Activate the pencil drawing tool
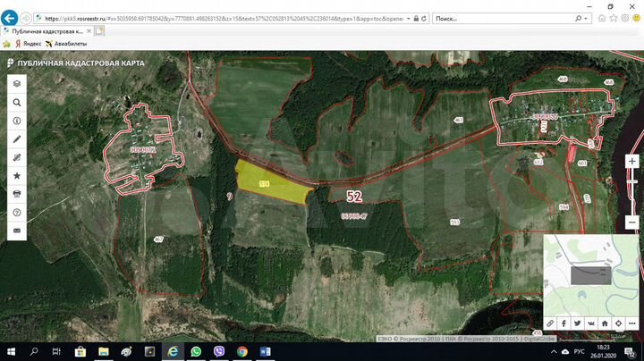Screen dimensions: 644x361 point(17,139)
